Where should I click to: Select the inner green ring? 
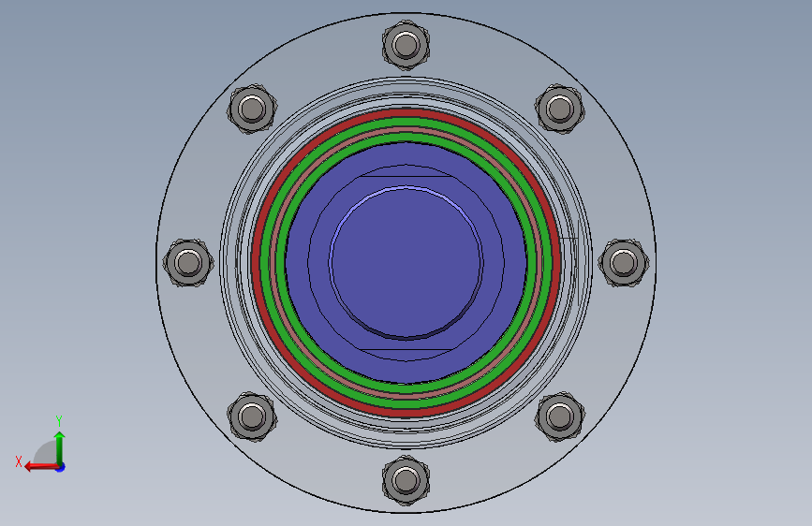click(406, 138)
